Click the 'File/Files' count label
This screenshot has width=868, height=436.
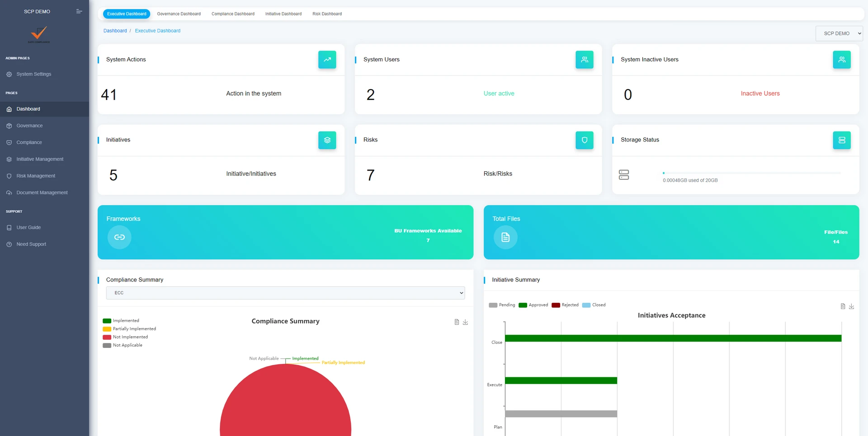click(836, 232)
